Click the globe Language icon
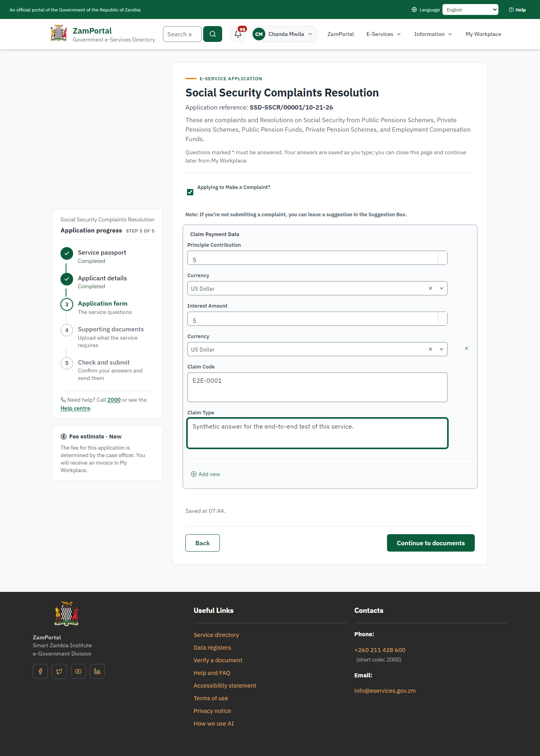Screen dimensions: 540x756 [x=414, y=10]
